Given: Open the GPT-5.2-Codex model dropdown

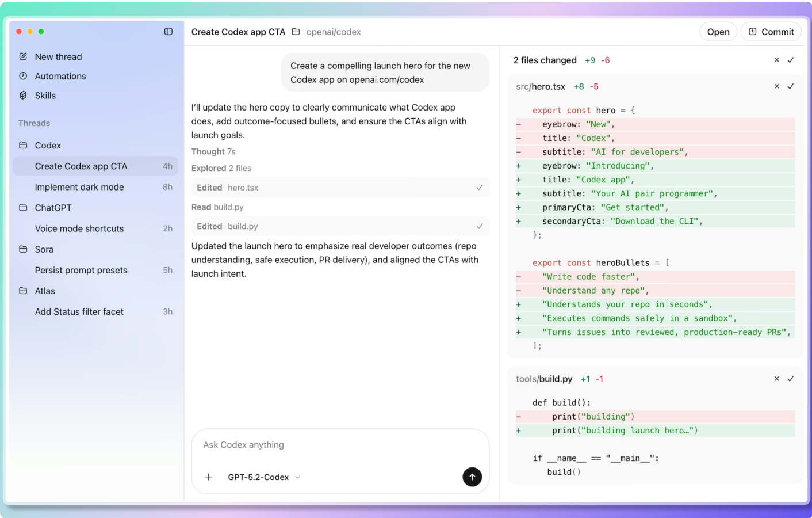Looking at the screenshot, I should [264, 477].
